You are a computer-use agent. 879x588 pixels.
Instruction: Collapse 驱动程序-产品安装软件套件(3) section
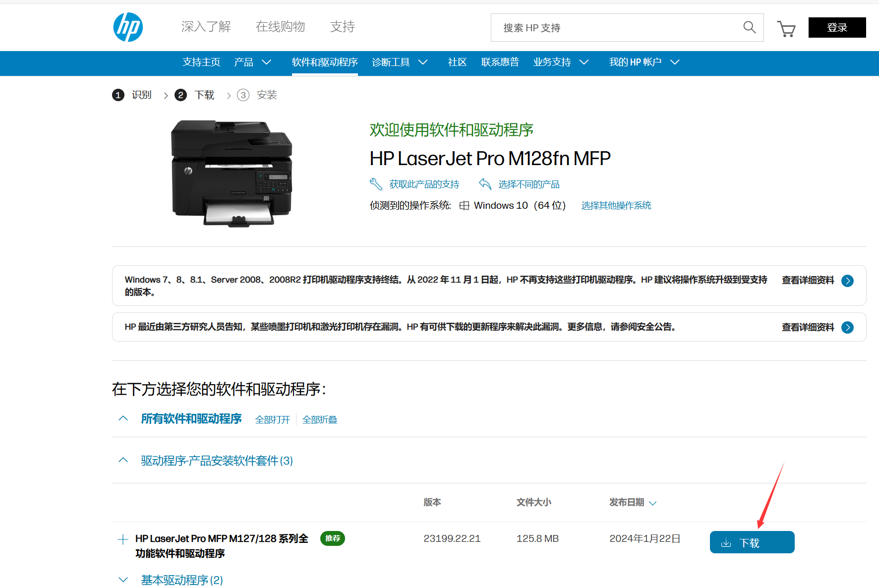click(x=123, y=460)
